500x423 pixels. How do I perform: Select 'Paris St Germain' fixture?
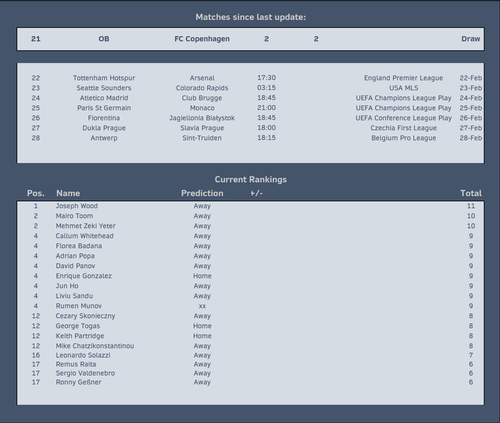tap(104, 108)
